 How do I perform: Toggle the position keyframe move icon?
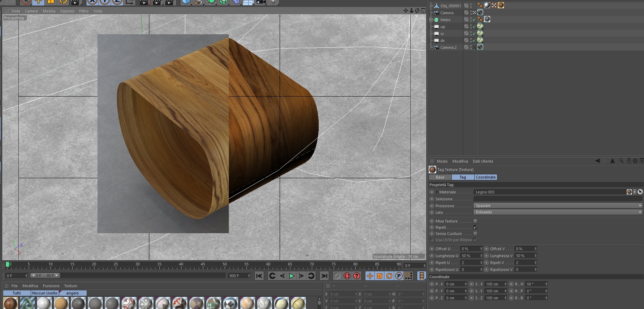point(370,276)
